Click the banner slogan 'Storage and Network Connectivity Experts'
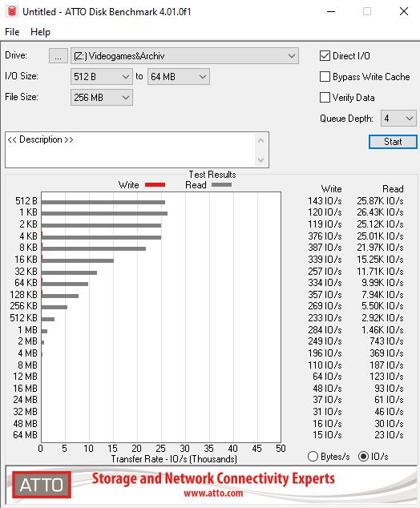 click(x=213, y=478)
